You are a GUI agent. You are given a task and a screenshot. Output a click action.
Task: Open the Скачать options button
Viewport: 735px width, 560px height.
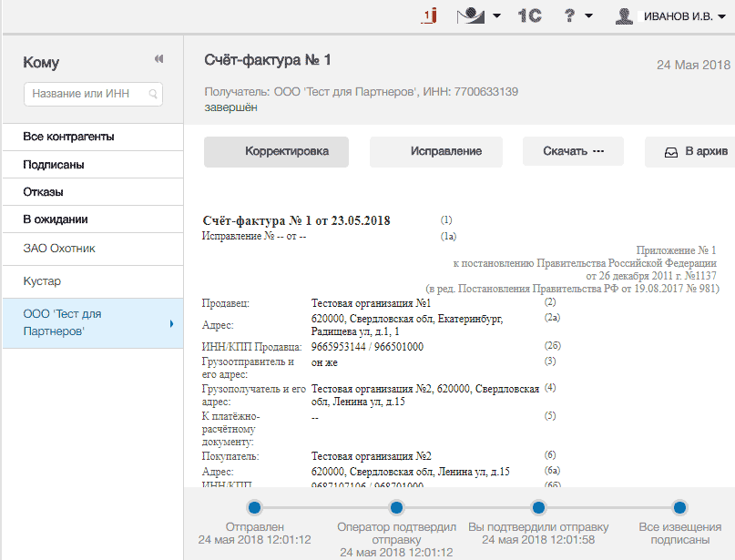(x=573, y=151)
